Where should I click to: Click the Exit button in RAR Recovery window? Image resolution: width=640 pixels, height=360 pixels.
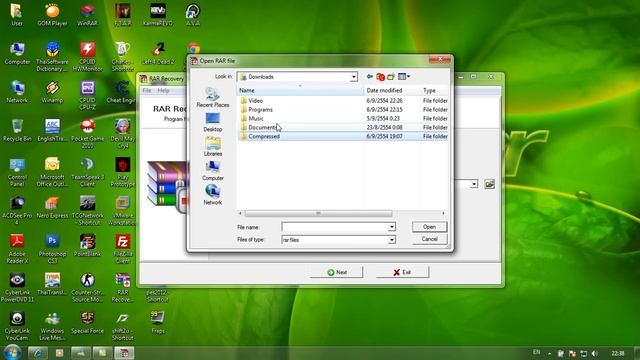pos(402,272)
